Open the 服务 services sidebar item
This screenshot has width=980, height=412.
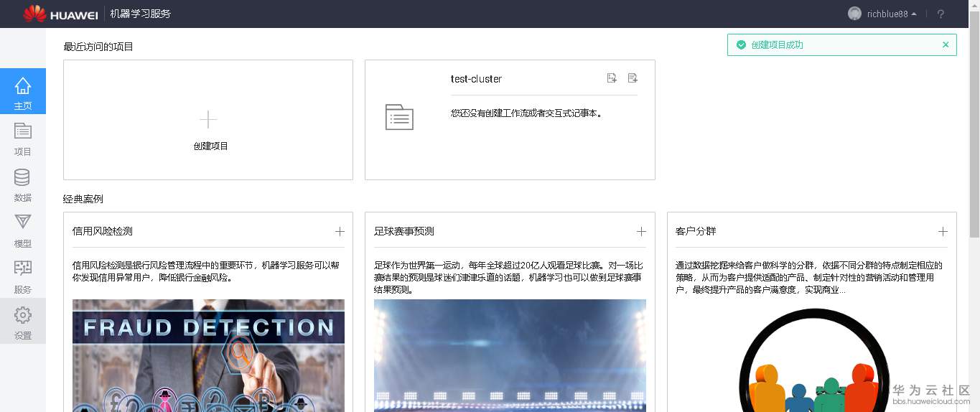click(x=23, y=275)
